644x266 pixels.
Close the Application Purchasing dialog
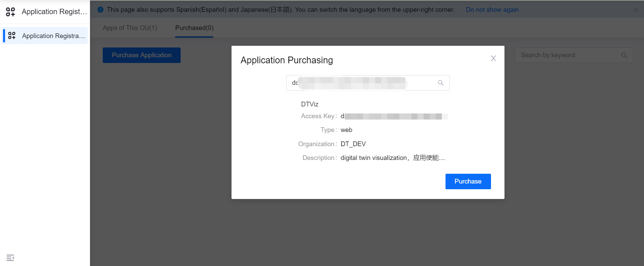point(493,59)
